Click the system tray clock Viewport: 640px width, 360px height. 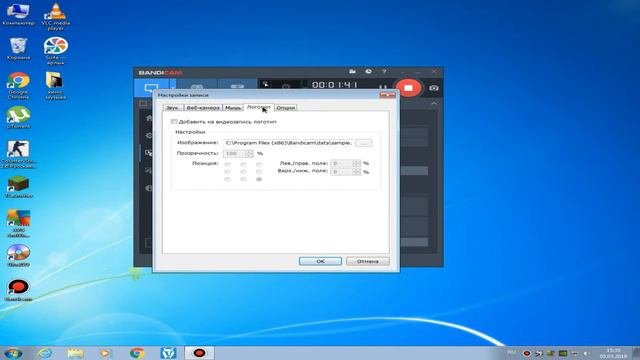coord(613,353)
